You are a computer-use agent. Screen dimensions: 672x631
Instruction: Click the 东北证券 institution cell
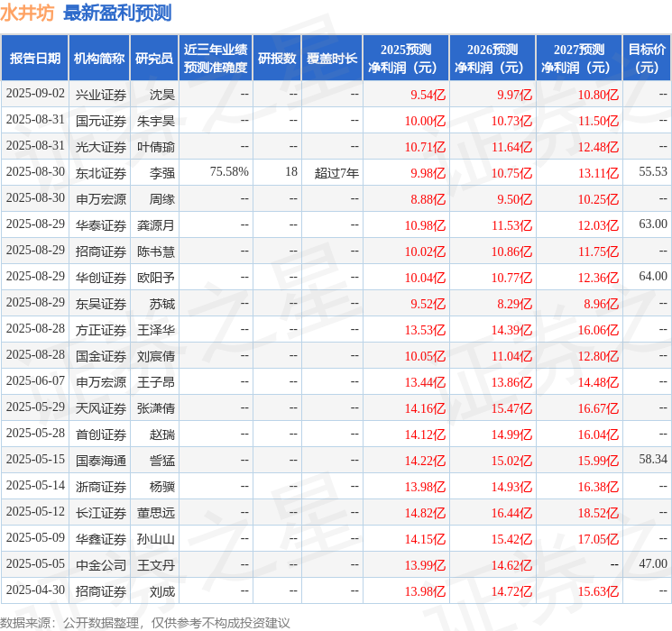(x=101, y=173)
